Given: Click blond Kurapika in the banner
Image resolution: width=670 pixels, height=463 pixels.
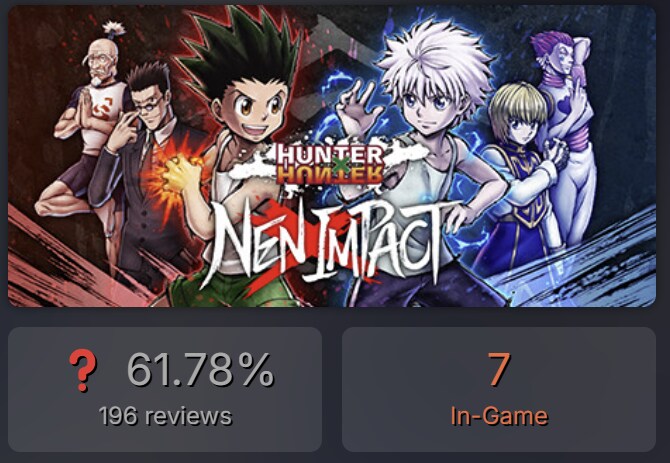Looking at the screenshot, I should [x=519, y=171].
